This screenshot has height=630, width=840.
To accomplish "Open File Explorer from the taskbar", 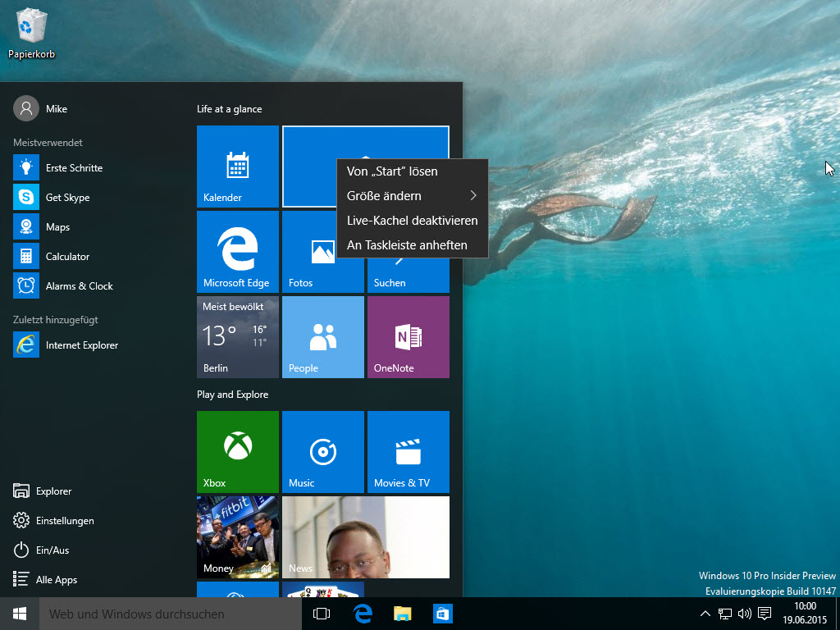I will coord(402,614).
